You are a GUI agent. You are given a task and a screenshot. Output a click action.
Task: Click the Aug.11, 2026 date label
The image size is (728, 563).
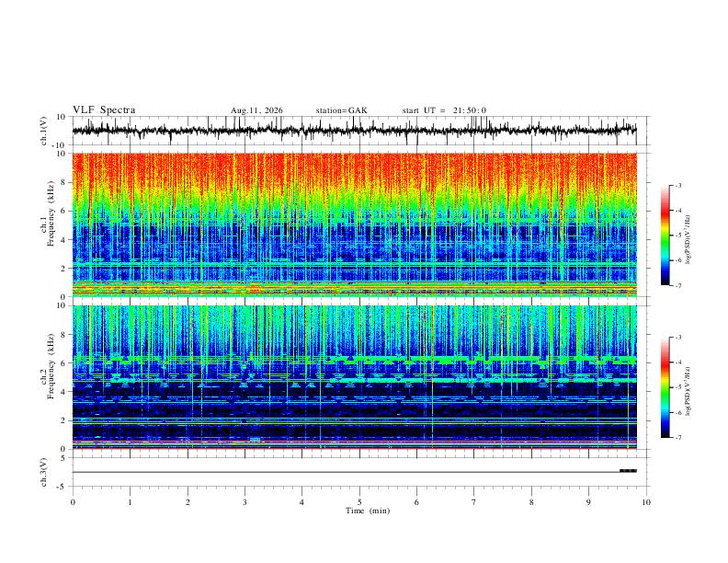(256, 110)
